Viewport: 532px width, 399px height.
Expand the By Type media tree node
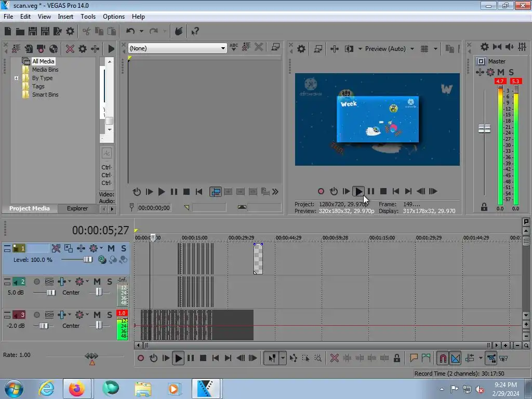[x=16, y=78]
